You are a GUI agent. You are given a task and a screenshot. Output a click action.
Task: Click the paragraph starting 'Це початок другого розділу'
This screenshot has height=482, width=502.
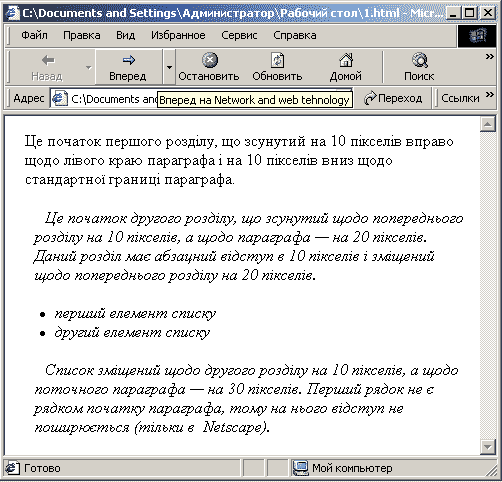click(x=248, y=247)
